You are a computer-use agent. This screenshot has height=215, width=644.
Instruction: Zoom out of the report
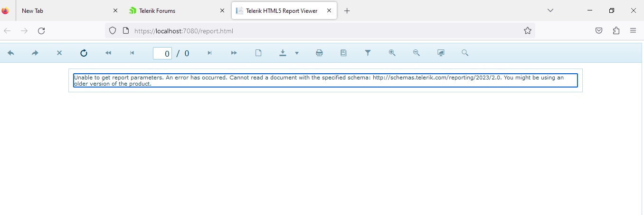417,53
